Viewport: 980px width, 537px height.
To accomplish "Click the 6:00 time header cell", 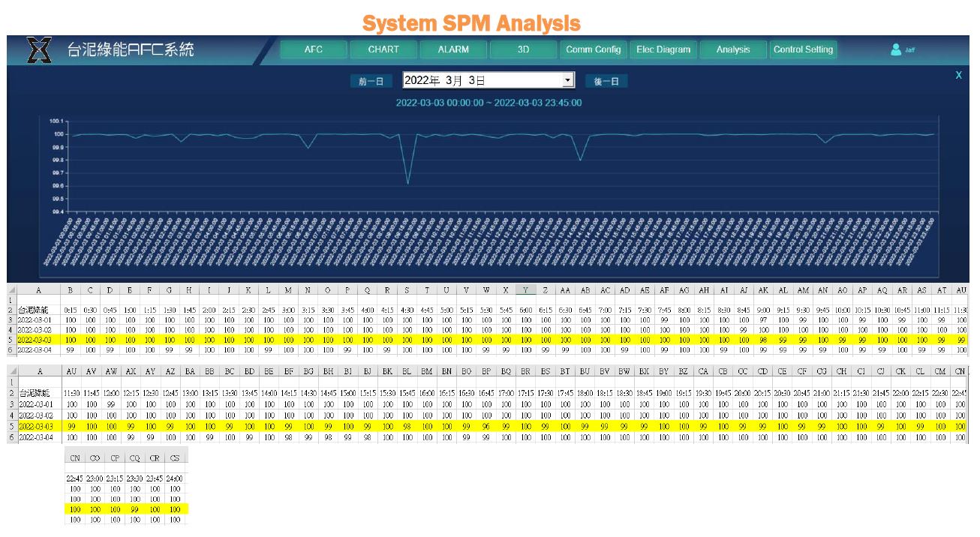I will [x=526, y=310].
